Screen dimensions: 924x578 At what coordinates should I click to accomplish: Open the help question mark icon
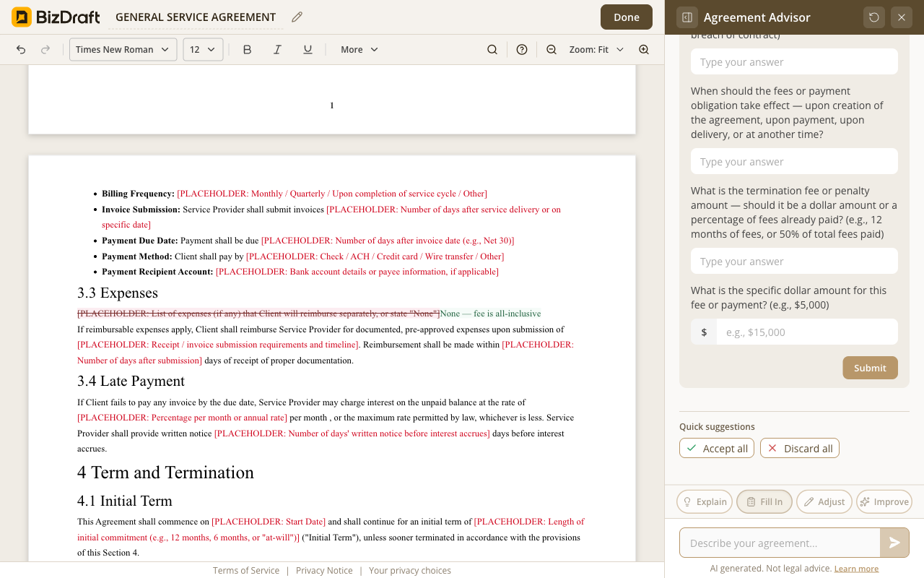click(522, 49)
